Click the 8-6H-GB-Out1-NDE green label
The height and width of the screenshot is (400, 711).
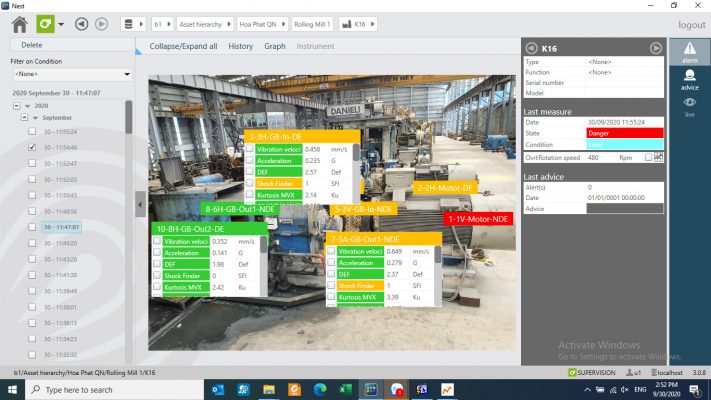tap(240, 209)
